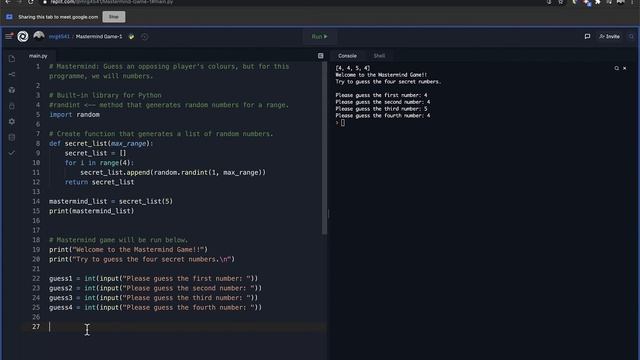The height and width of the screenshot is (360, 640).
Task: Open the Packages cube sidebar icon
Action: pos(12,90)
